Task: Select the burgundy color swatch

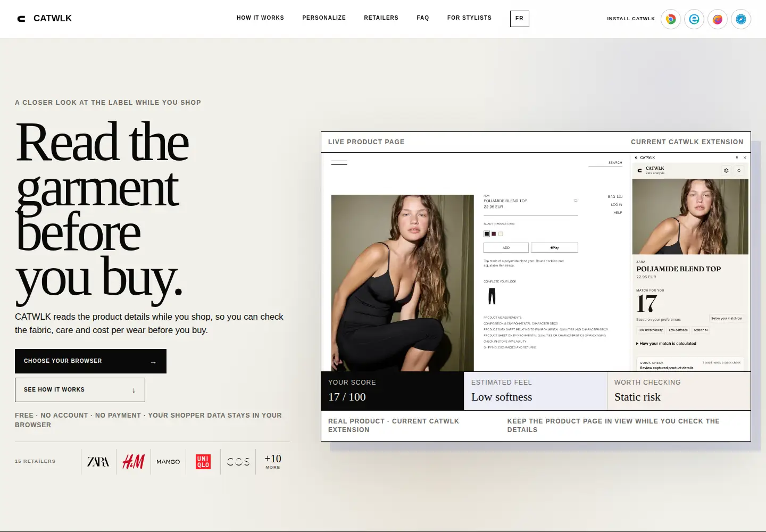Action: 494,234
